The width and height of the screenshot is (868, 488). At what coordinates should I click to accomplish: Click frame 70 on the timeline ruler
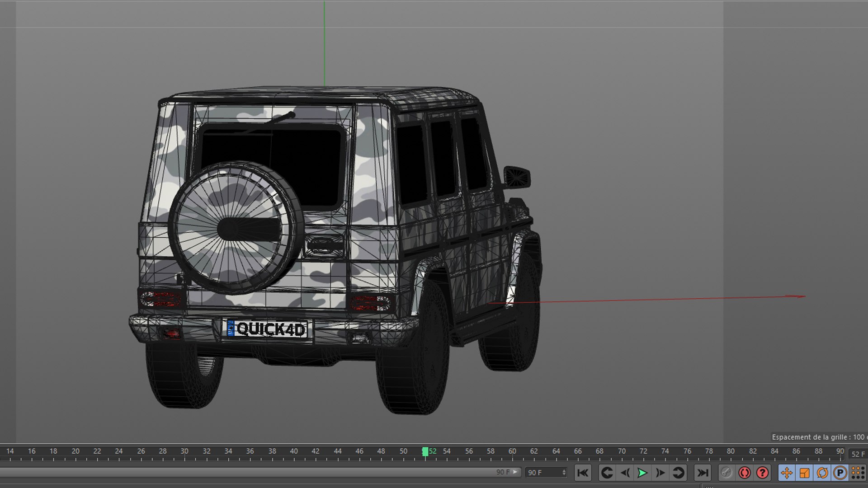point(622,451)
